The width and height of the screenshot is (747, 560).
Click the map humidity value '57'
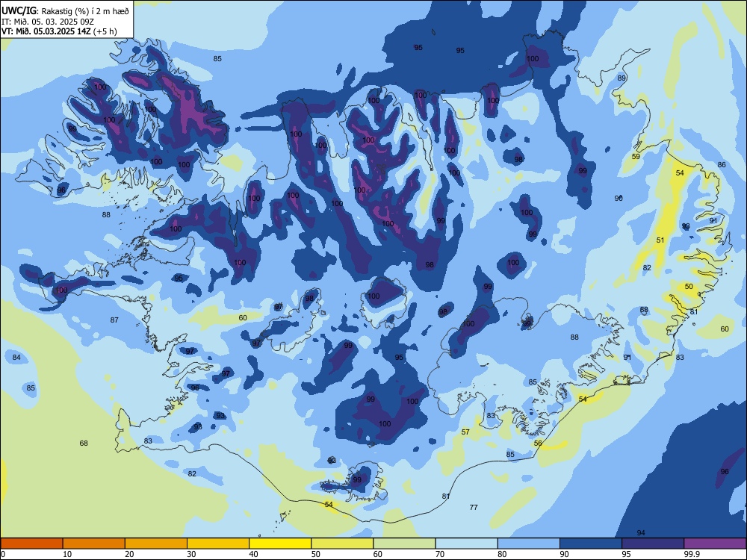[x=465, y=432]
